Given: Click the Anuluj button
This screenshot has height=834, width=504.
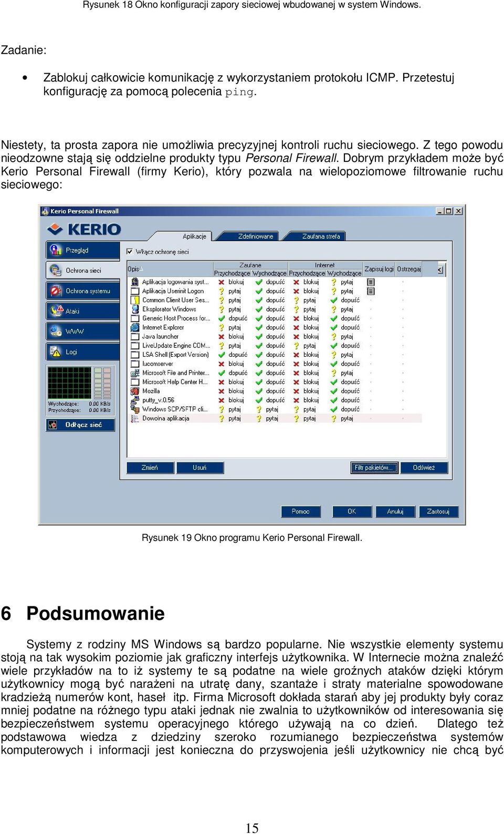Looking at the screenshot, I should [395, 511].
